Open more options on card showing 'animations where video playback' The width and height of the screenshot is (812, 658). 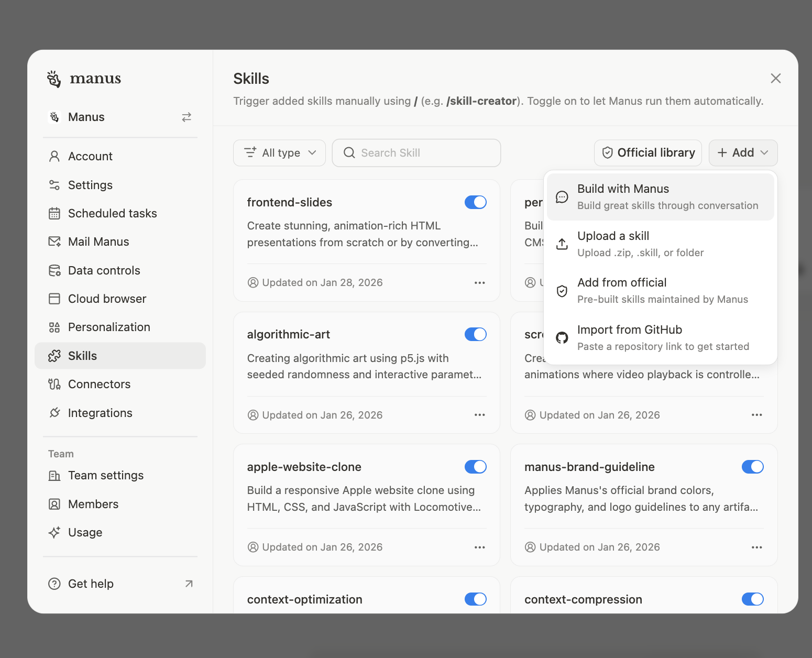point(757,415)
